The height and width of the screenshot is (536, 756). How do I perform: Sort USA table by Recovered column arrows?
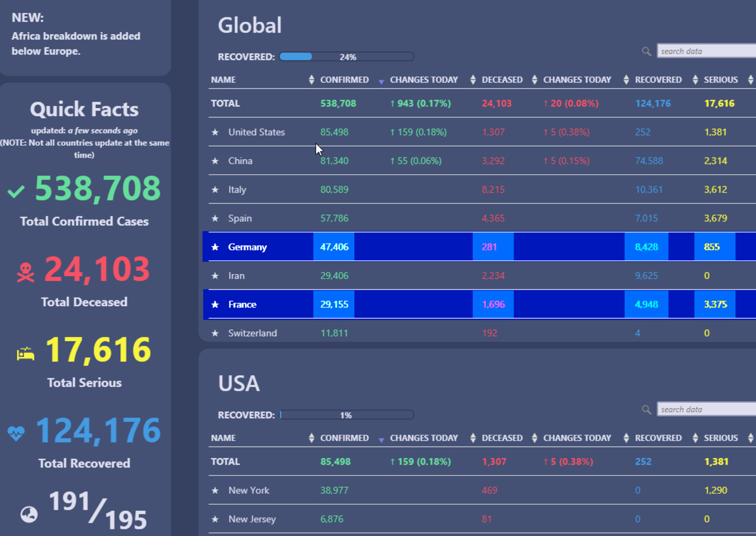tap(695, 438)
